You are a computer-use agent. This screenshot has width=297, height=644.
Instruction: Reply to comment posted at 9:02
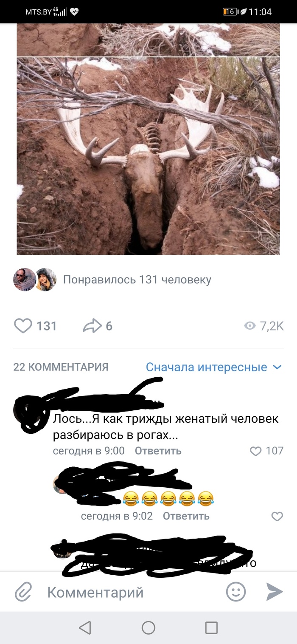(186, 516)
